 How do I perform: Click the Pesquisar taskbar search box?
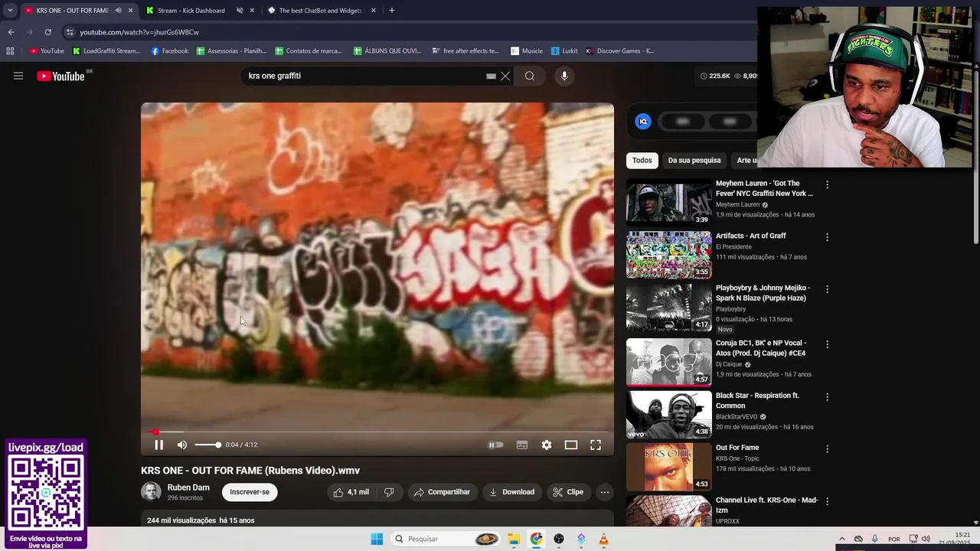446,540
